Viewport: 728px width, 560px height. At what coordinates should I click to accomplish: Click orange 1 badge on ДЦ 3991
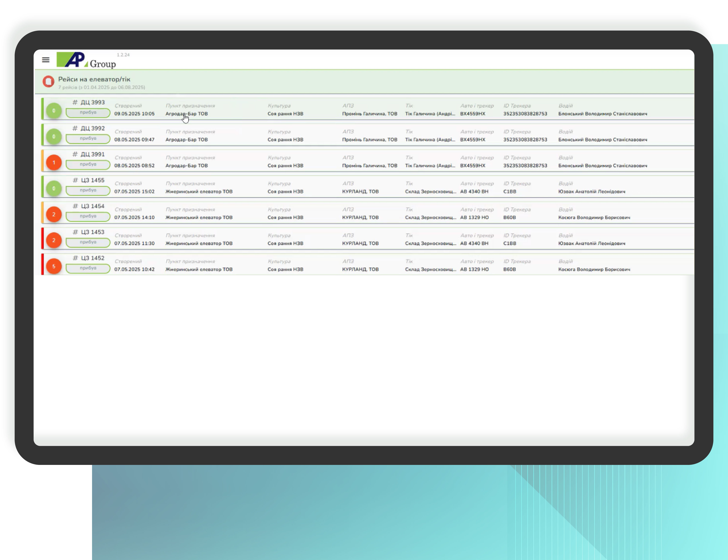tap(54, 163)
